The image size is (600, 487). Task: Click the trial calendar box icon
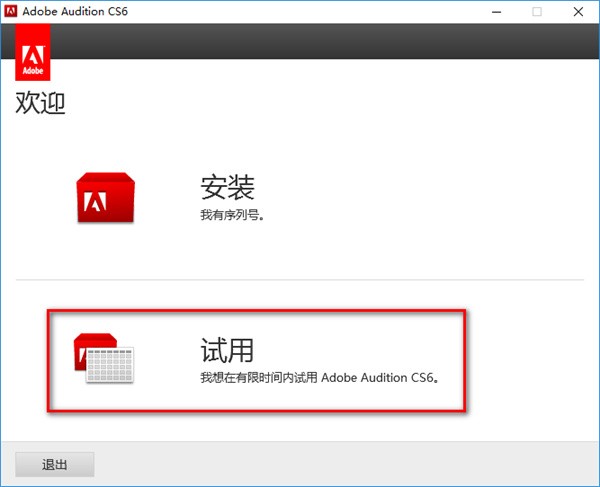point(104,358)
